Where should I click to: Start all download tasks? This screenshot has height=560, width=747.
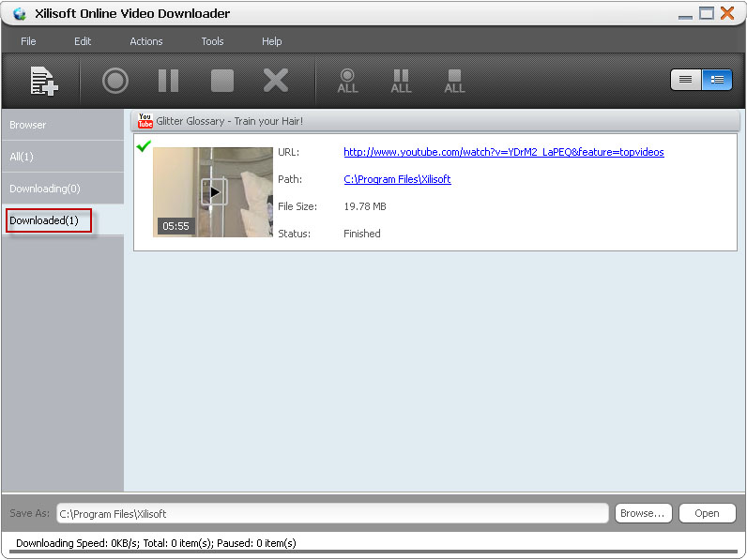click(347, 81)
